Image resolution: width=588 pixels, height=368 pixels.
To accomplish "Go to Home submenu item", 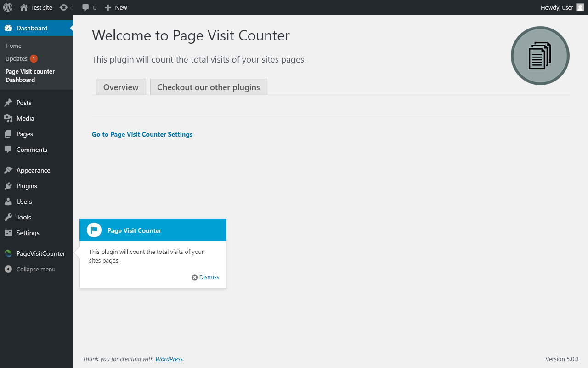I will click(14, 46).
